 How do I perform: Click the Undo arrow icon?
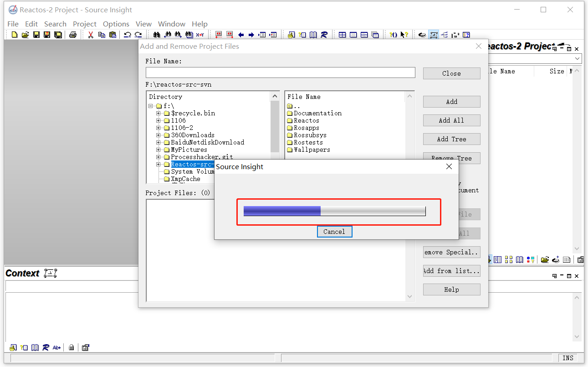click(x=128, y=35)
